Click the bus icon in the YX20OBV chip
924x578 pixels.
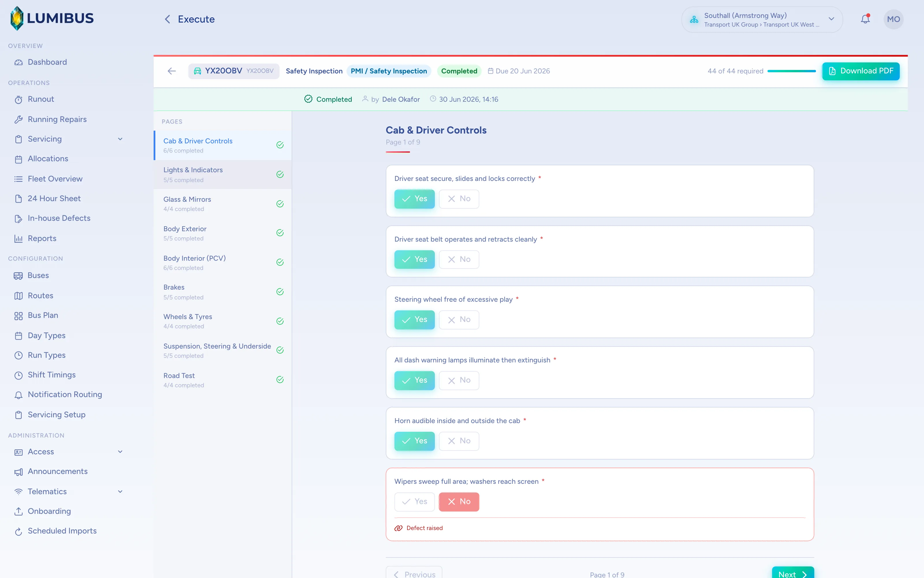198,71
